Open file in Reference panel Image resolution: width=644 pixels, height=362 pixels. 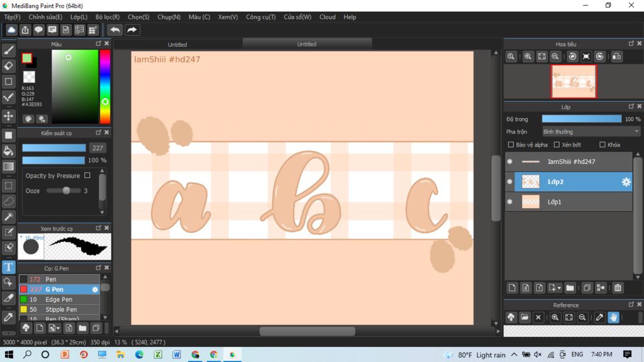pos(525,317)
